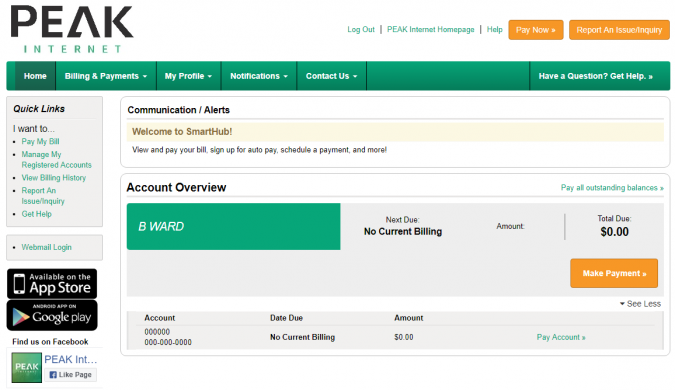This screenshot has height=390, width=675.
Task: Click the Facebook Like Page button
Action: [71, 375]
